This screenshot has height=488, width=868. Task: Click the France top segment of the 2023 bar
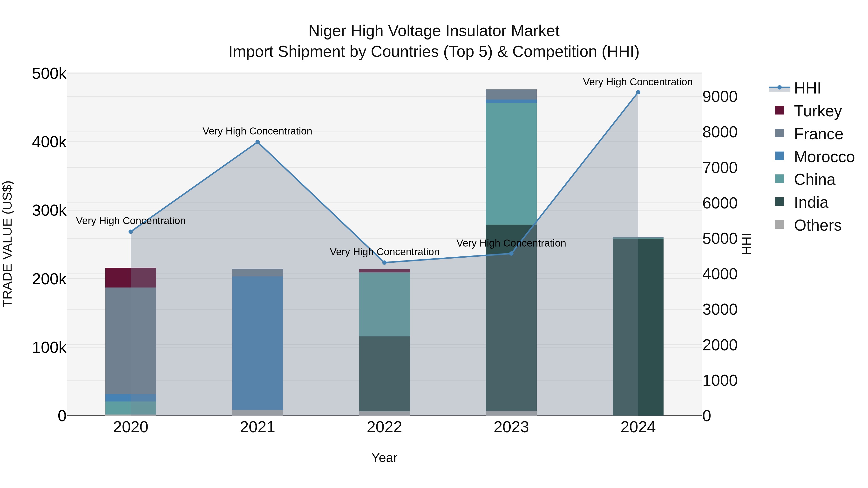[511, 95]
